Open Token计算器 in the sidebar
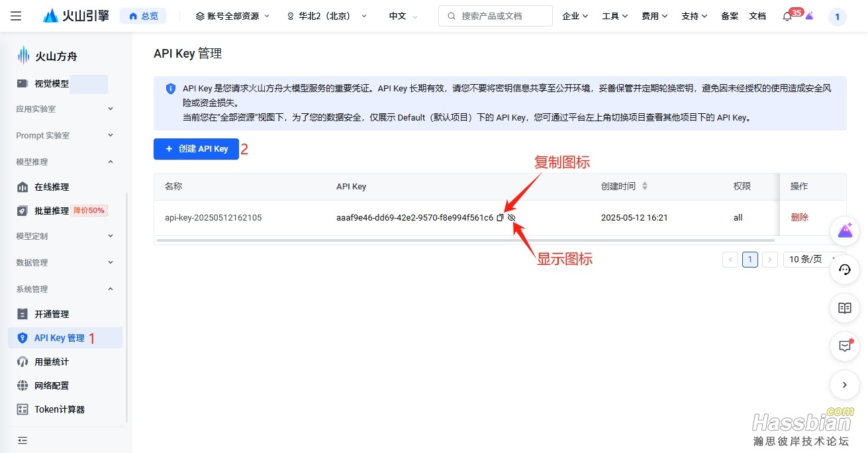The width and height of the screenshot is (868, 453). pos(60,409)
